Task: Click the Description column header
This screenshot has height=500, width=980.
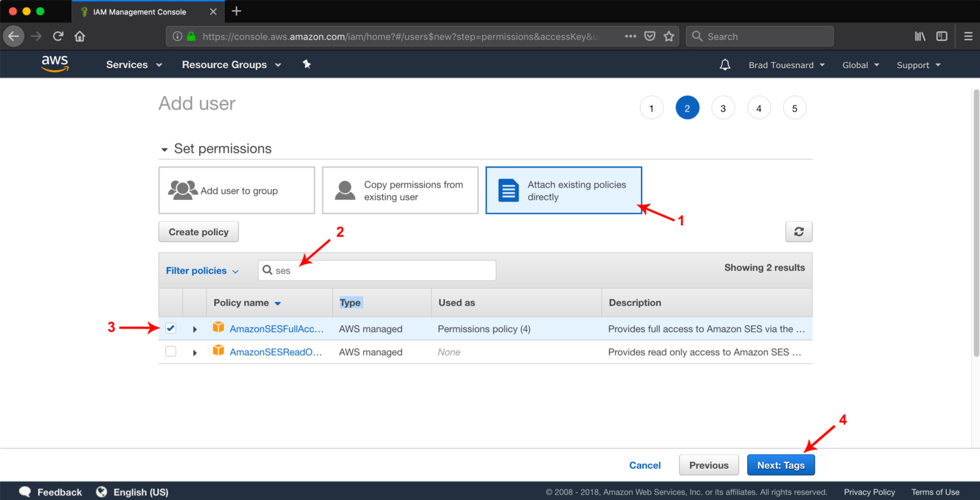Action: click(635, 303)
